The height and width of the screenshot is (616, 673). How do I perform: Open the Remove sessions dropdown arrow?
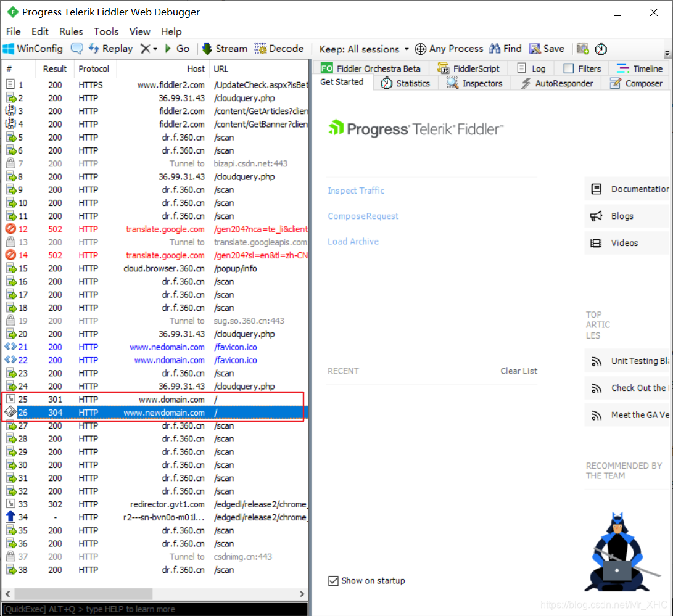[155, 49]
